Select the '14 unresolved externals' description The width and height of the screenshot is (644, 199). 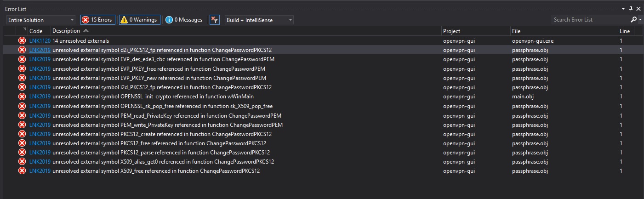point(80,40)
